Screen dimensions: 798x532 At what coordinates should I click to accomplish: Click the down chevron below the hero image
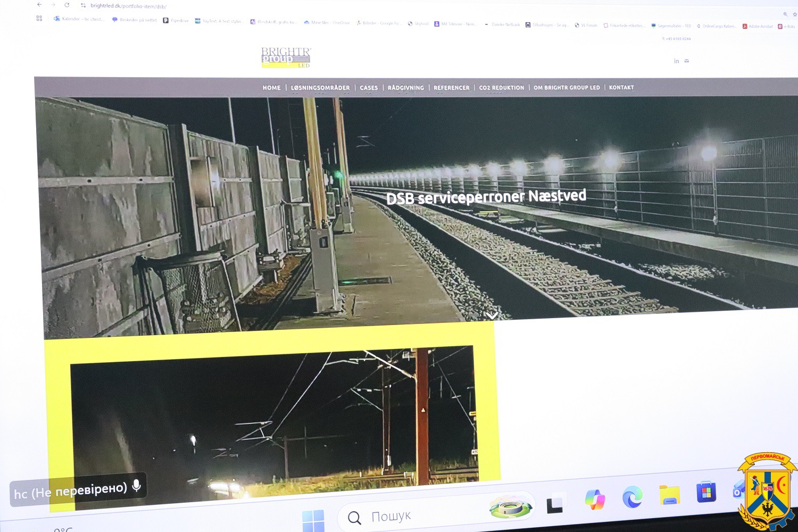coord(492,315)
